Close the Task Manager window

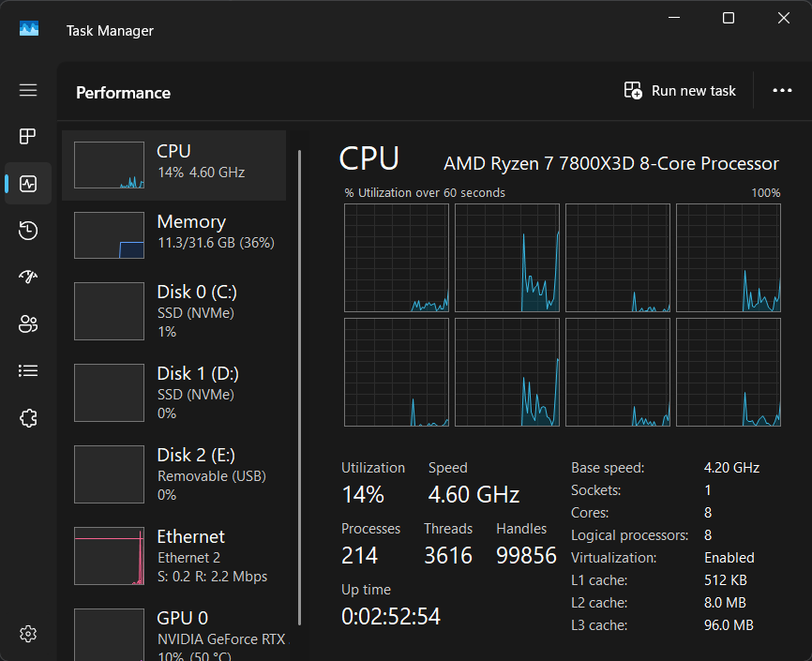pos(784,18)
